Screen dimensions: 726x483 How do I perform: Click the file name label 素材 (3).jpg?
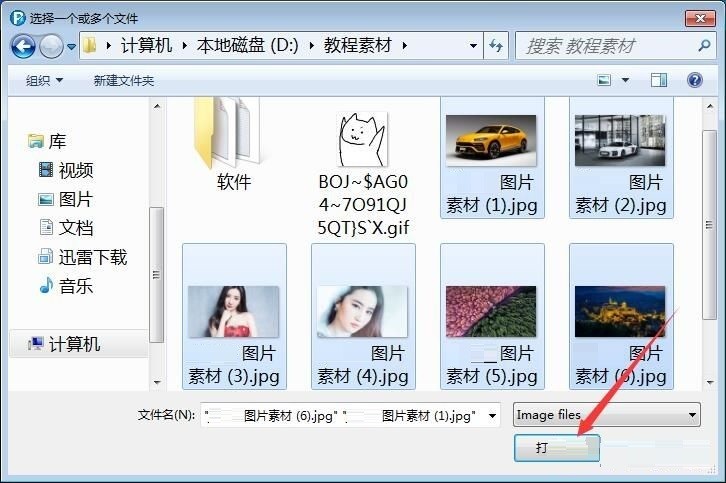[x=234, y=376]
